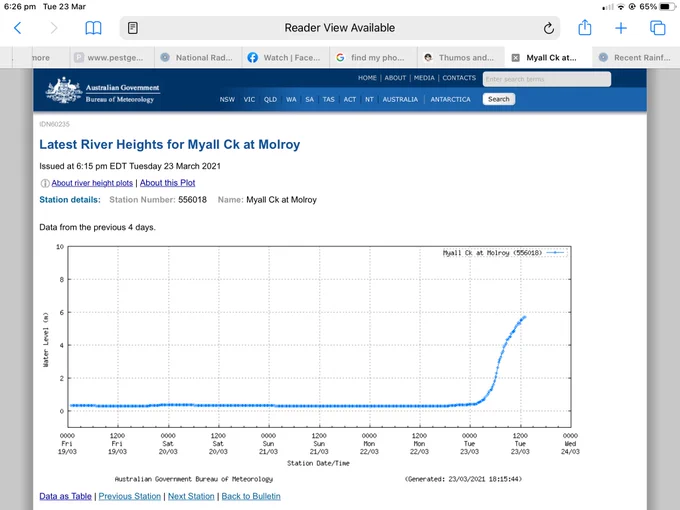Image resolution: width=680 pixels, height=510 pixels.
Task: Go to the Previous Station link
Action: [x=130, y=496]
